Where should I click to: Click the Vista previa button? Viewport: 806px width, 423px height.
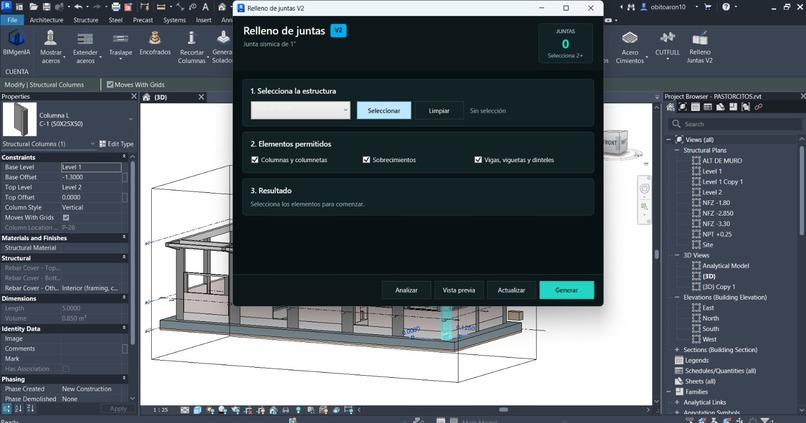pos(459,290)
